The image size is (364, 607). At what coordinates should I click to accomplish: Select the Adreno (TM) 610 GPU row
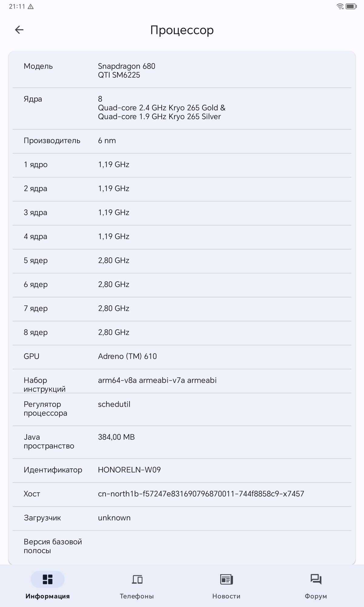point(182,357)
